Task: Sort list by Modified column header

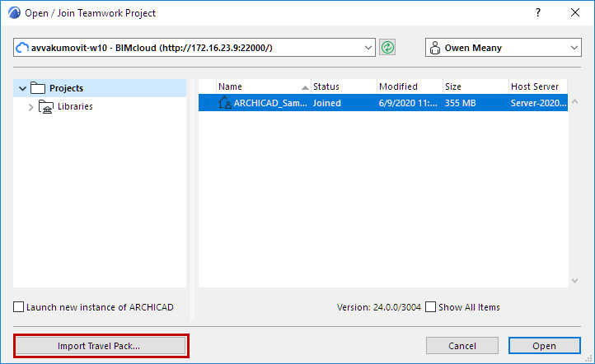Action: pyautogui.click(x=410, y=86)
